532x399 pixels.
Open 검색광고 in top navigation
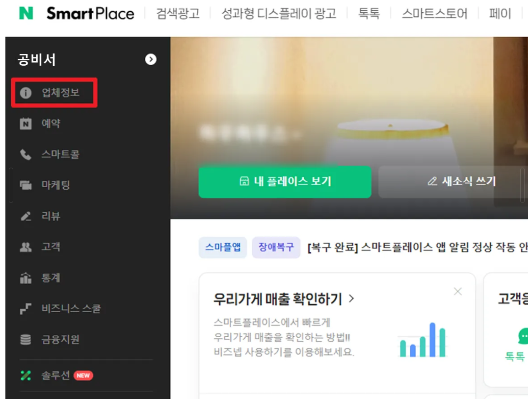click(x=178, y=14)
